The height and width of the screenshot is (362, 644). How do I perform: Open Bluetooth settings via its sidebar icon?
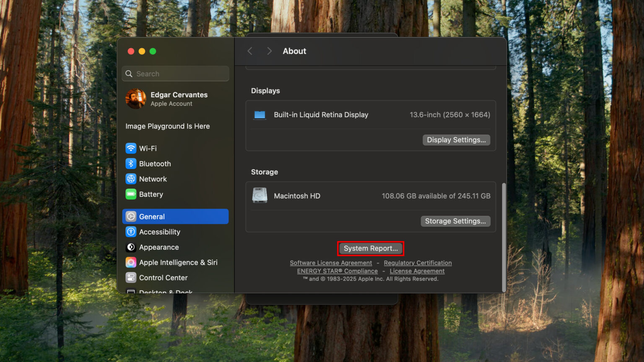(x=131, y=163)
